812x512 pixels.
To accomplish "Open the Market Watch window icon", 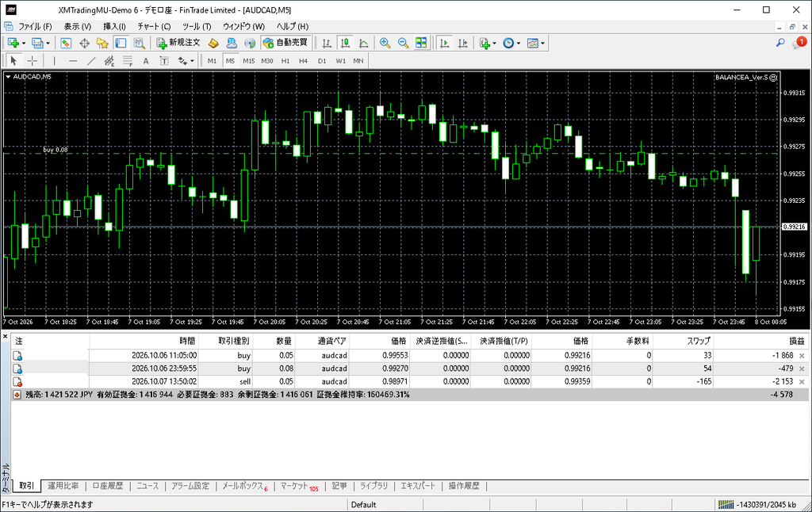I will click(x=66, y=43).
